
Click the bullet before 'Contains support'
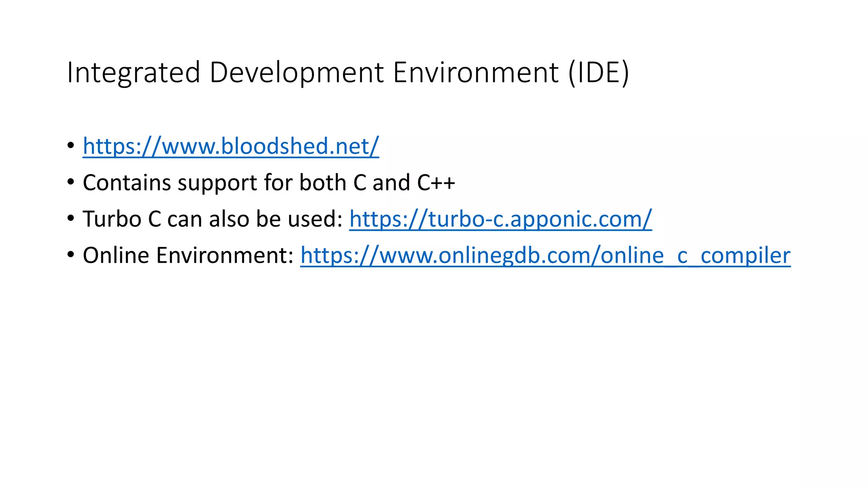click(x=70, y=182)
